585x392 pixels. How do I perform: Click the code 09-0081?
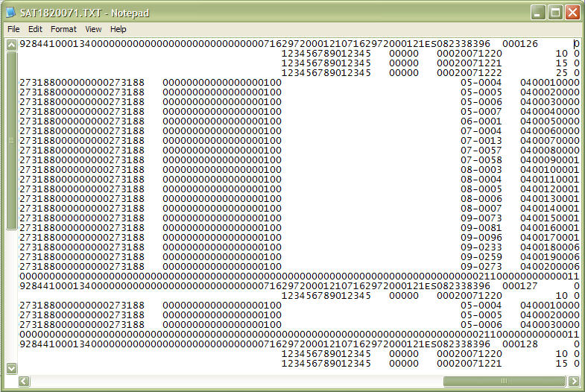481,228
